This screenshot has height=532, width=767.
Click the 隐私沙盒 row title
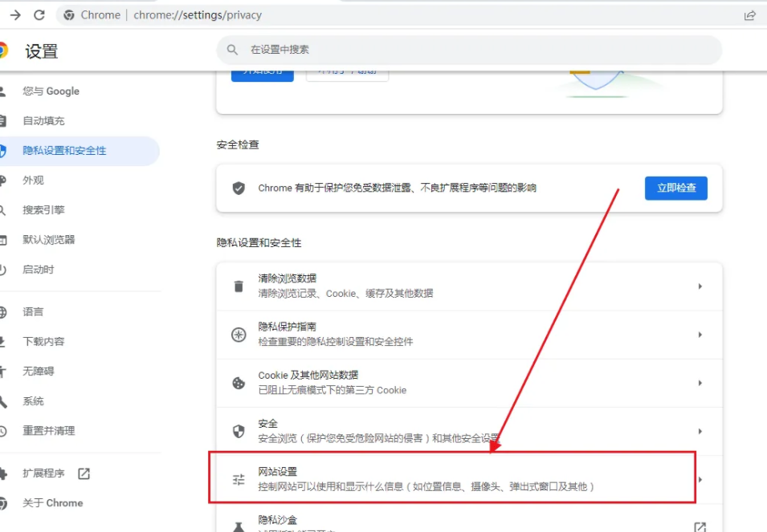tap(277, 520)
